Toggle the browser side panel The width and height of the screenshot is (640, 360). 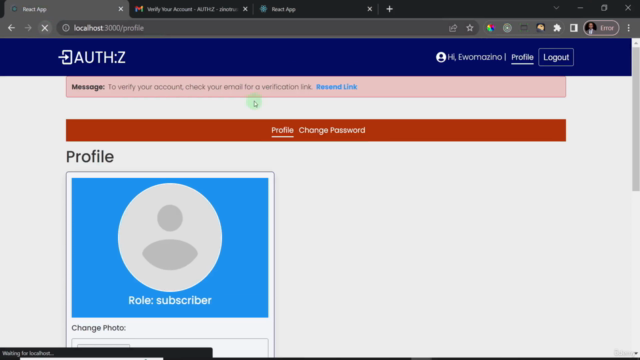click(573, 28)
